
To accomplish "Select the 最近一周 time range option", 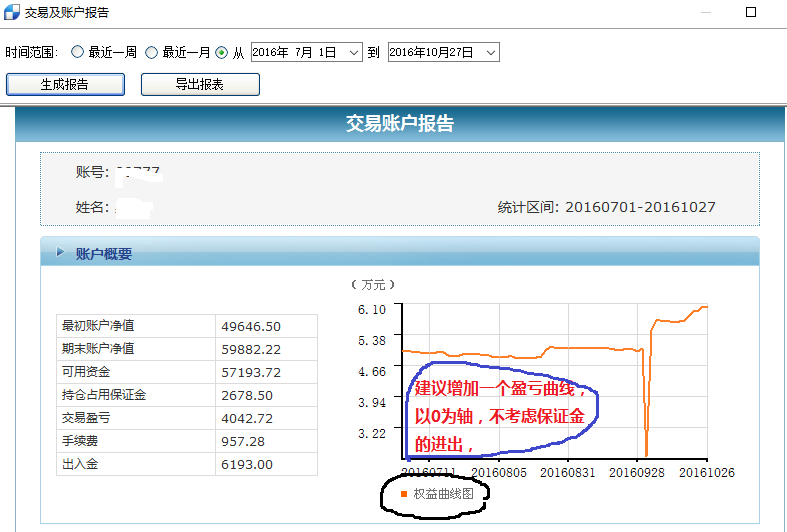I will pos(79,52).
